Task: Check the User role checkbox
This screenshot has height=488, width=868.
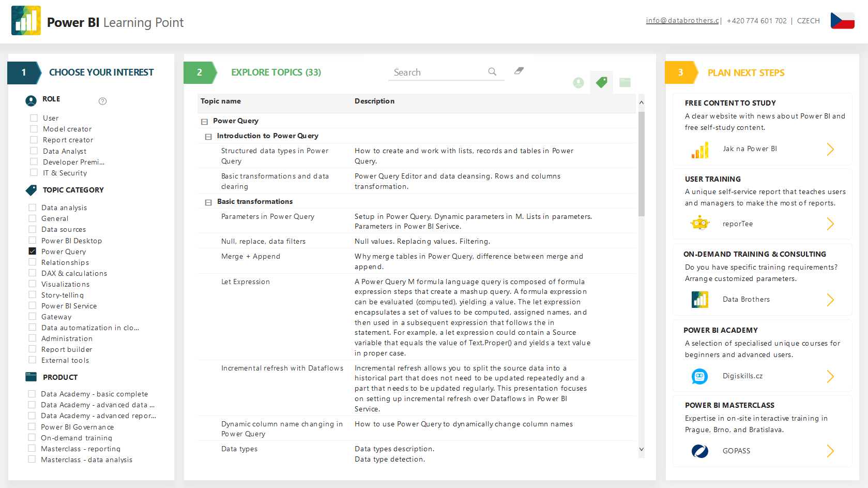Action: click(34, 118)
